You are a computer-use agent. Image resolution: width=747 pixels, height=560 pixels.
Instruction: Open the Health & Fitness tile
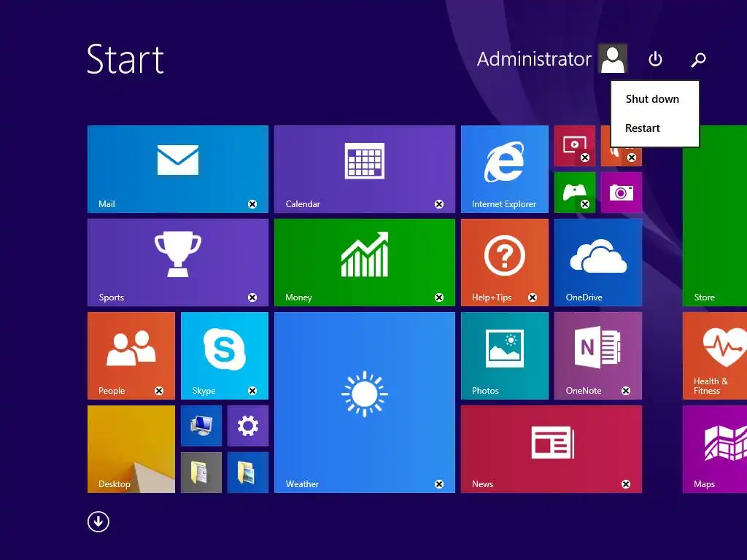pyautogui.click(x=715, y=356)
